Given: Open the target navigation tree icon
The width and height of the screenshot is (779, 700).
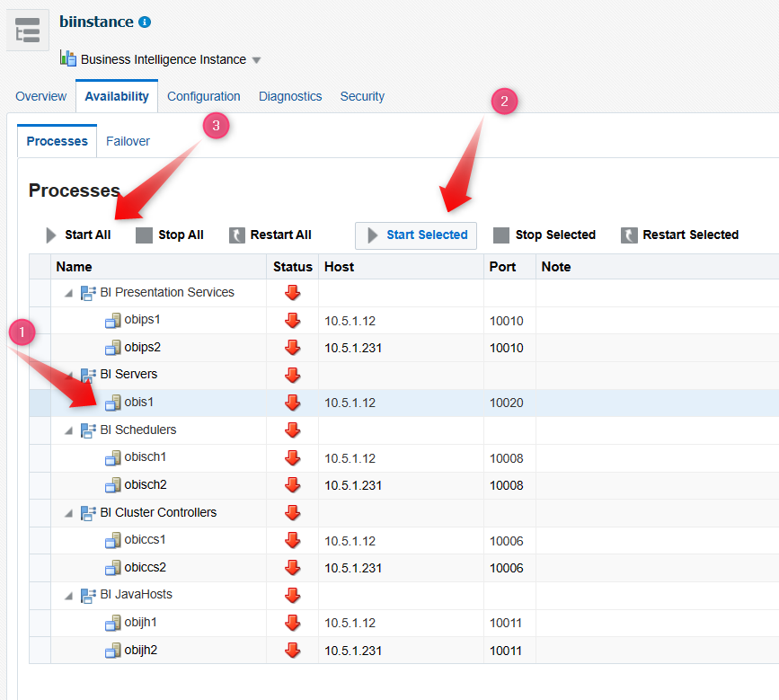Looking at the screenshot, I should (x=27, y=30).
